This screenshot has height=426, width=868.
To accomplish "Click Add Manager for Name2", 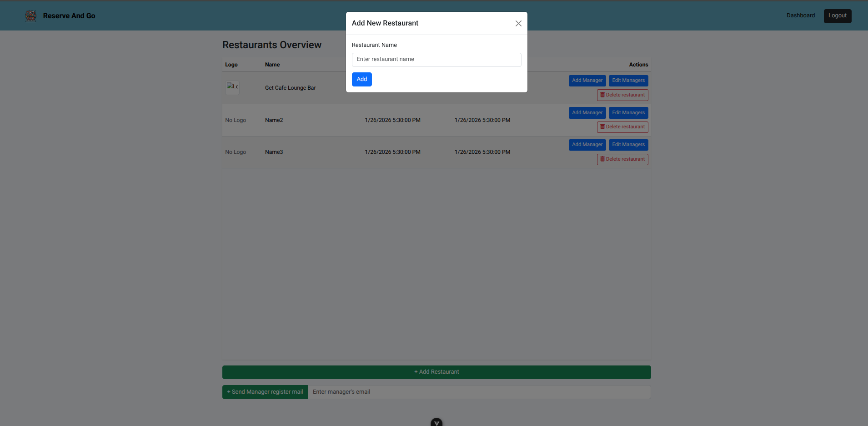I will pos(587,113).
